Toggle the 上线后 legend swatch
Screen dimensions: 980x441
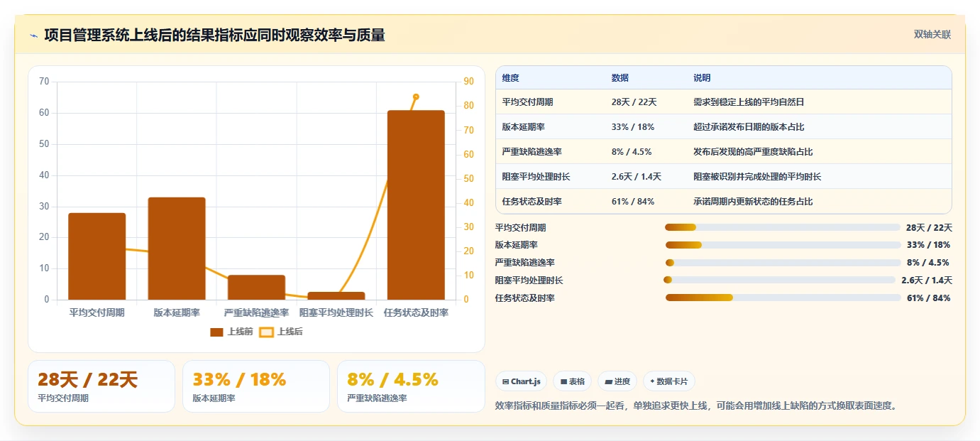[x=266, y=332]
